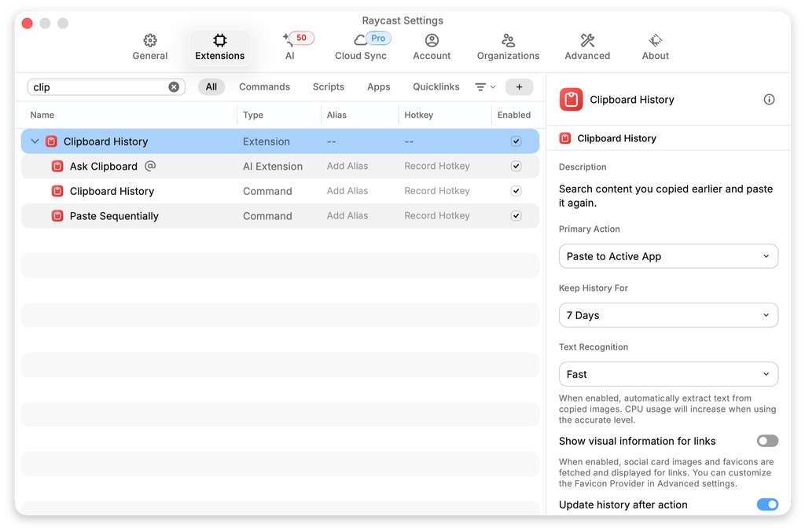Click the large Clipboard History panel icon
Image resolution: width=805 pixels, height=532 pixels.
571,100
